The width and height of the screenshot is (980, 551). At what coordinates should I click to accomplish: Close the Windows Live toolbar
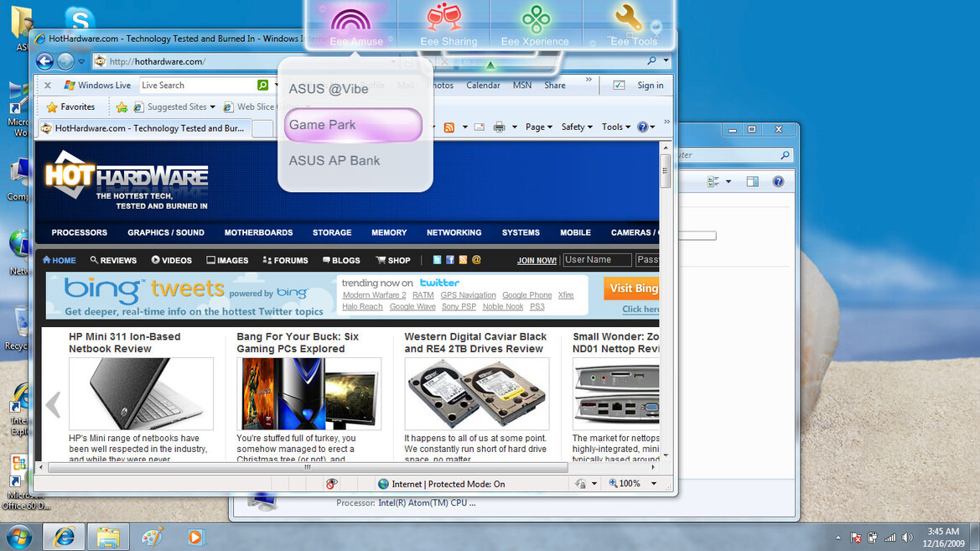tap(48, 85)
